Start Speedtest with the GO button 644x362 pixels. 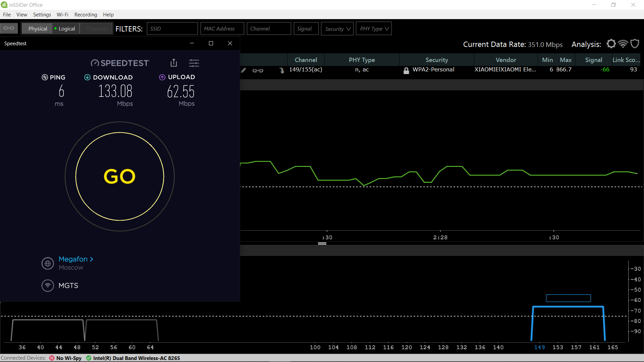pyautogui.click(x=120, y=176)
